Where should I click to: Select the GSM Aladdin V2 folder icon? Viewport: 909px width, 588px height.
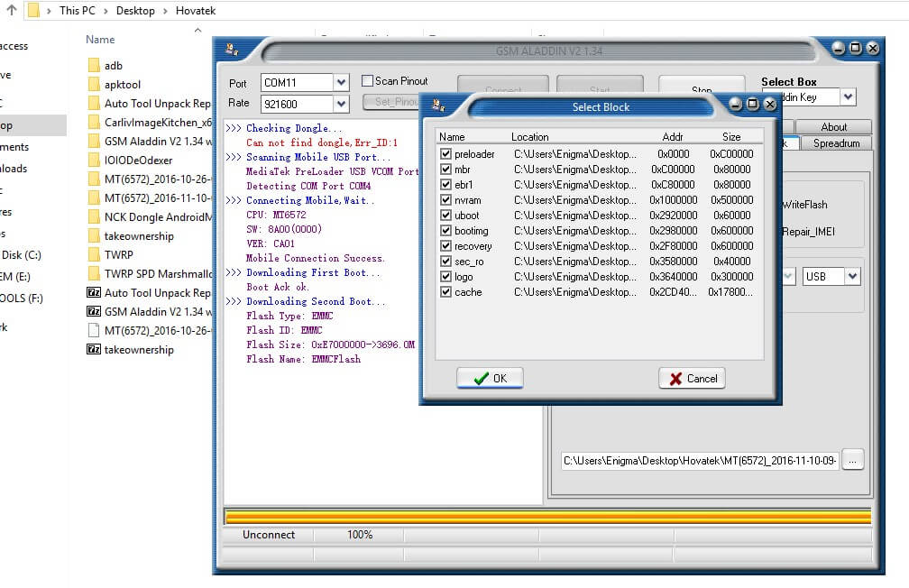pyautogui.click(x=94, y=141)
